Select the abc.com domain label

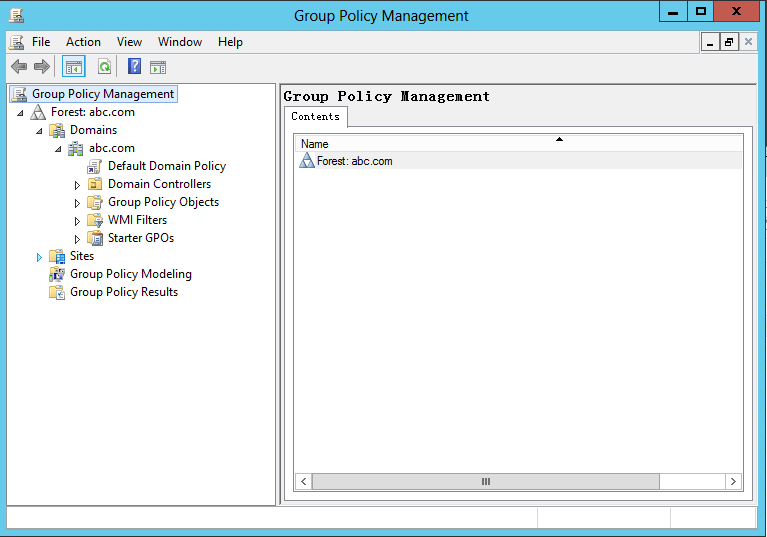coord(112,148)
